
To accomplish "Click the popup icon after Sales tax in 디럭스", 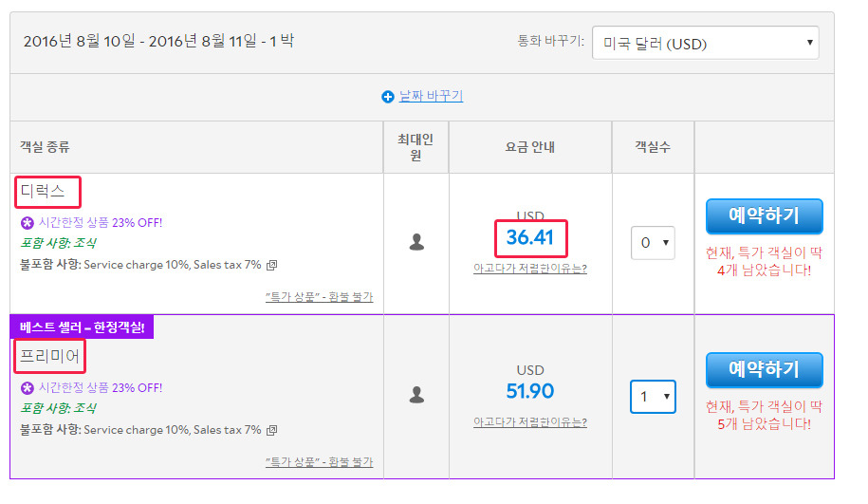I will click(272, 266).
